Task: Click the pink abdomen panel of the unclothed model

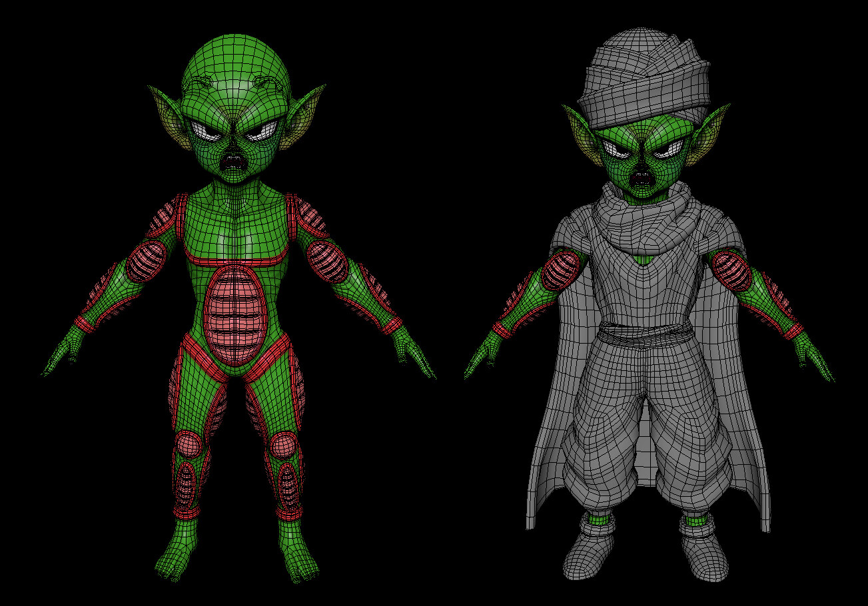Action: tap(234, 316)
